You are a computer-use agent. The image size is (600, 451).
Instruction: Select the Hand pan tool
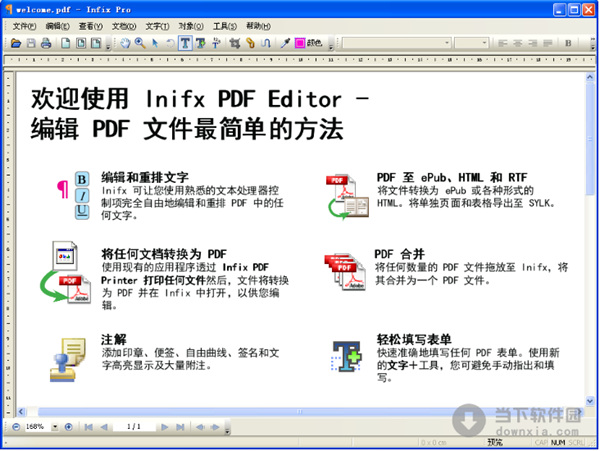click(x=125, y=43)
